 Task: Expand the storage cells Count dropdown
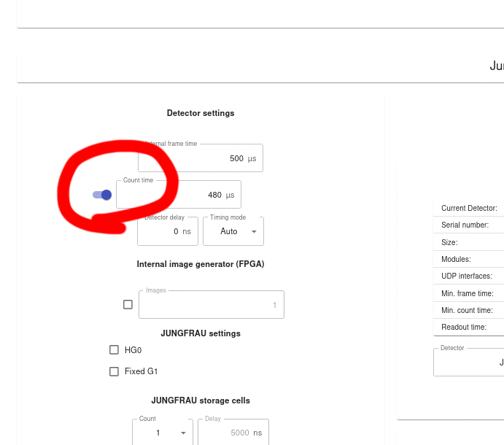point(162,433)
